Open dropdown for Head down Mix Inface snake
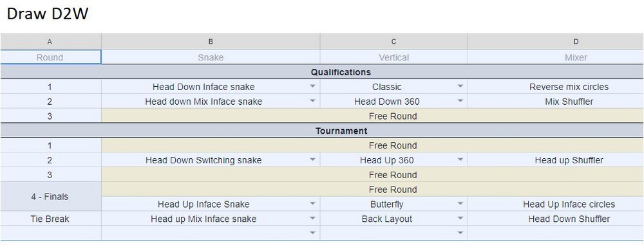The height and width of the screenshot is (245, 644). (x=312, y=102)
